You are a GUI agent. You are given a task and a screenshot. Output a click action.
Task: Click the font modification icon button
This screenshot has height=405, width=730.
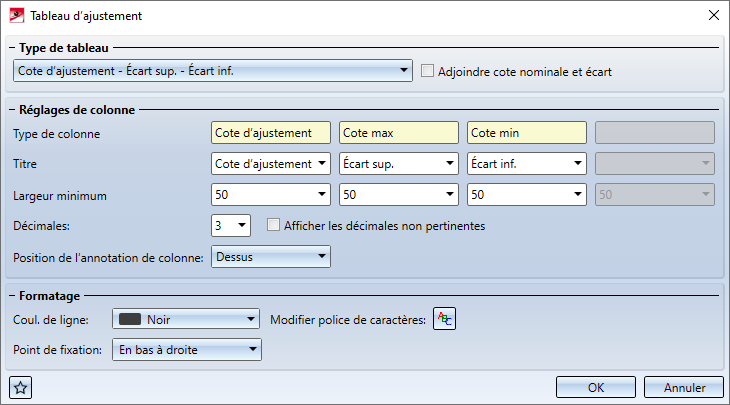coord(444,320)
